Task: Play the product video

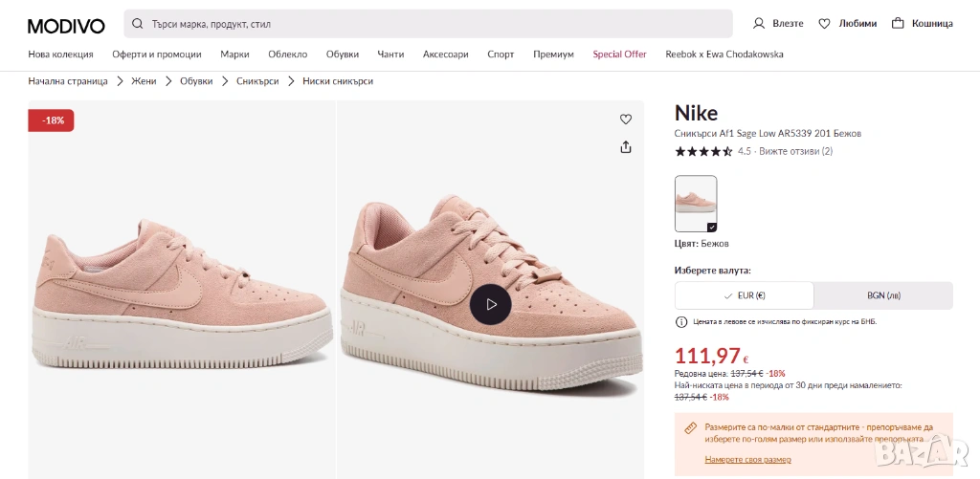Action: coord(491,304)
